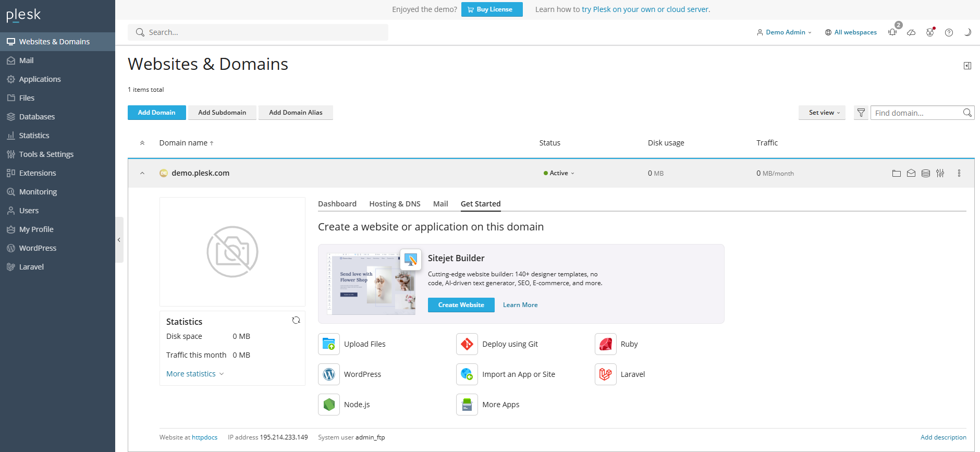Open Laravel in the sidebar
This screenshot has width=980, height=452.
coord(57,267)
